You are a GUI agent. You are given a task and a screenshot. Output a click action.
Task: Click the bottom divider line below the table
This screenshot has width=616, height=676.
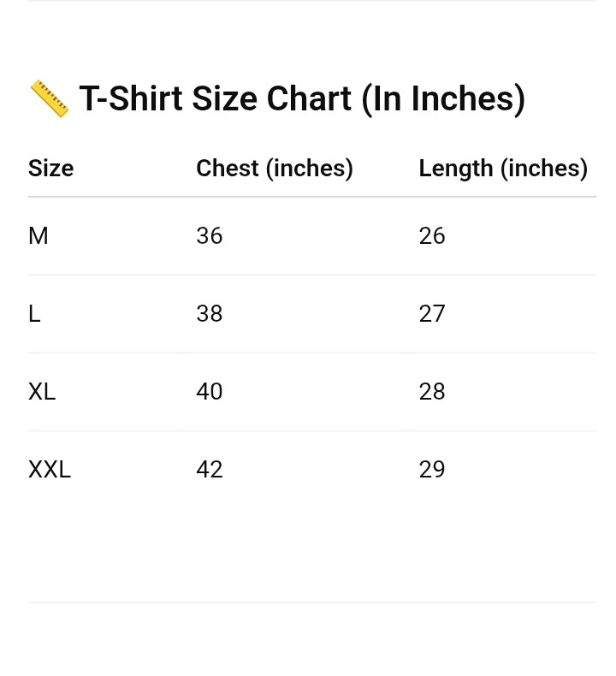point(311,602)
